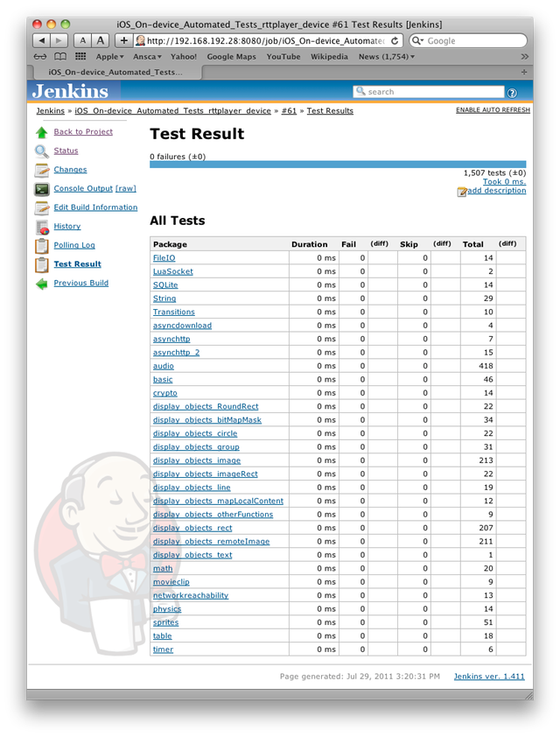Click the add description edit icon
This screenshot has height=737, width=560.
click(x=462, y=192)
